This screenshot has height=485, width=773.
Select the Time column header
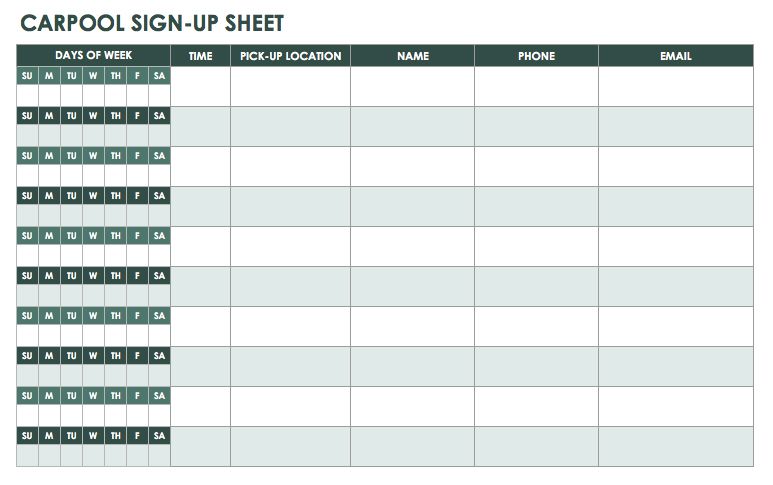pyautogui.click(x=200, y=56)
